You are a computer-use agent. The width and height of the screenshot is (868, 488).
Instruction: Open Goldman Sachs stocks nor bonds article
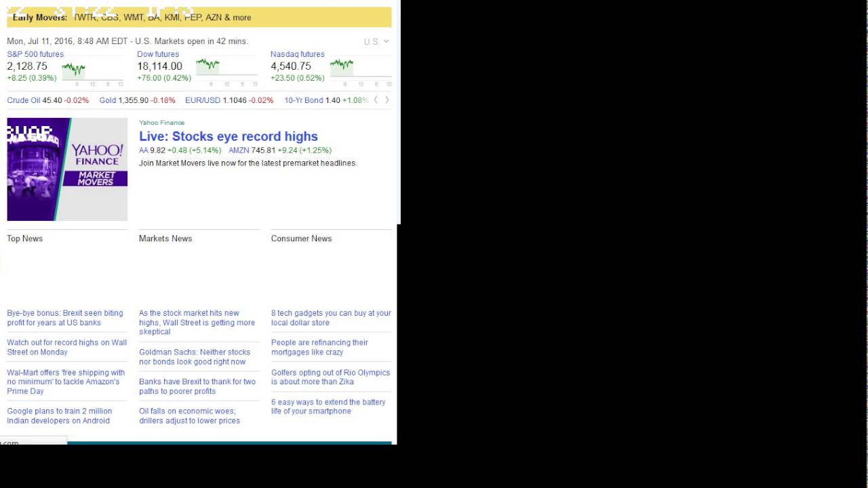tap(195, 357)
